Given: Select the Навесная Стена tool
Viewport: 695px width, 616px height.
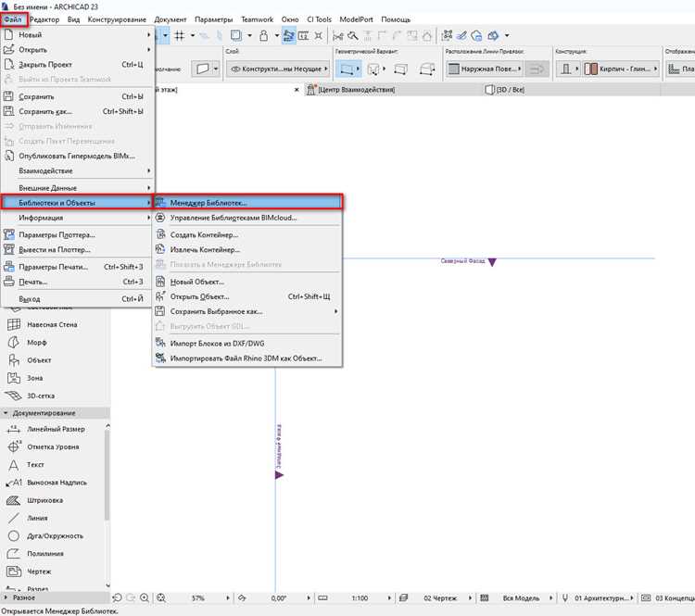Looking at the screenshot, I should 43,324.
